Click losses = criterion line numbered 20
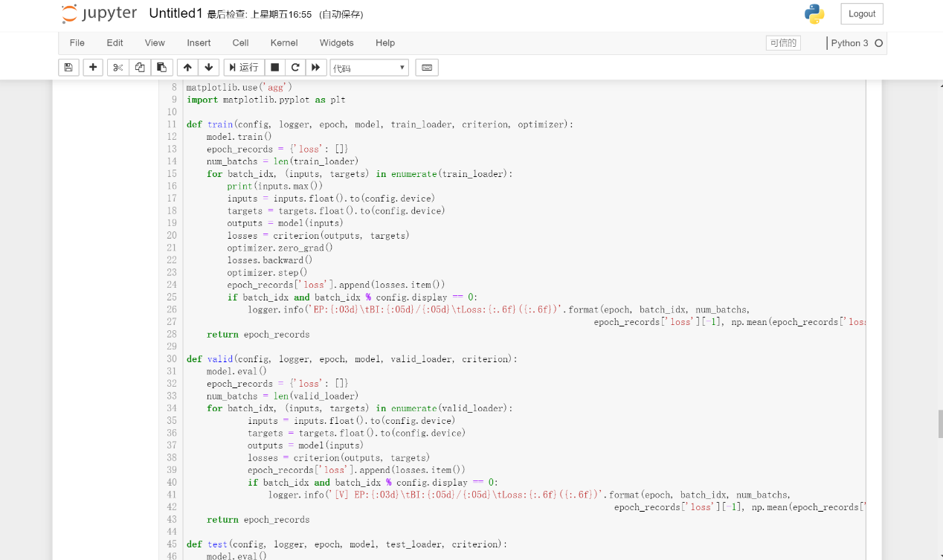 tap(318, 236)
